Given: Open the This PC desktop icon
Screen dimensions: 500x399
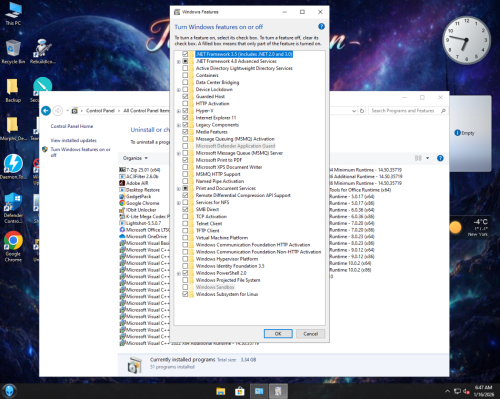Looking at the screenshot, I should point(13,14).
